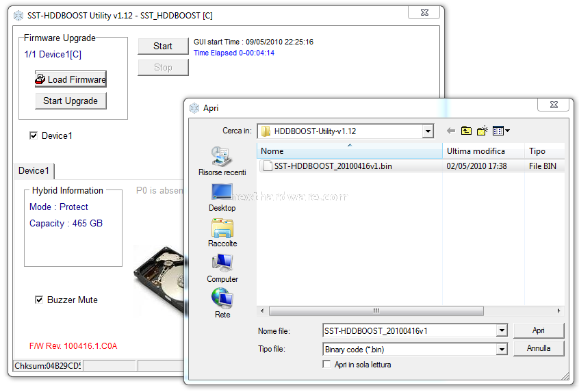Click the horizontal scrollbar thumb in file list
Screen dimensions: 579x392
pos(376,311)
